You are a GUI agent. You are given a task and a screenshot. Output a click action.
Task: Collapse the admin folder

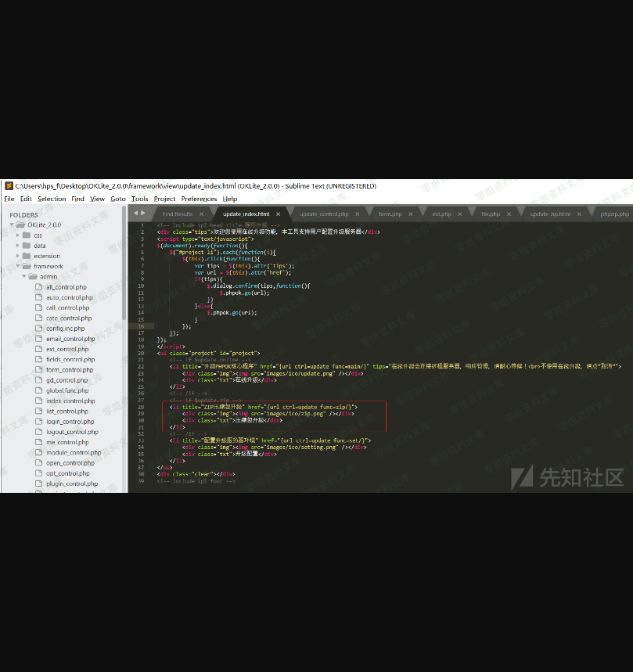24,276
